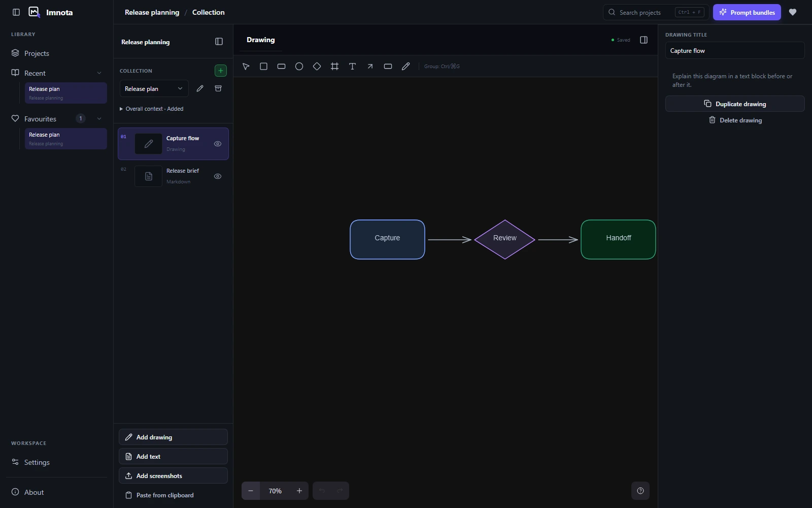Click Add screenshots button

pyautogui.click(x=173, y=475)
